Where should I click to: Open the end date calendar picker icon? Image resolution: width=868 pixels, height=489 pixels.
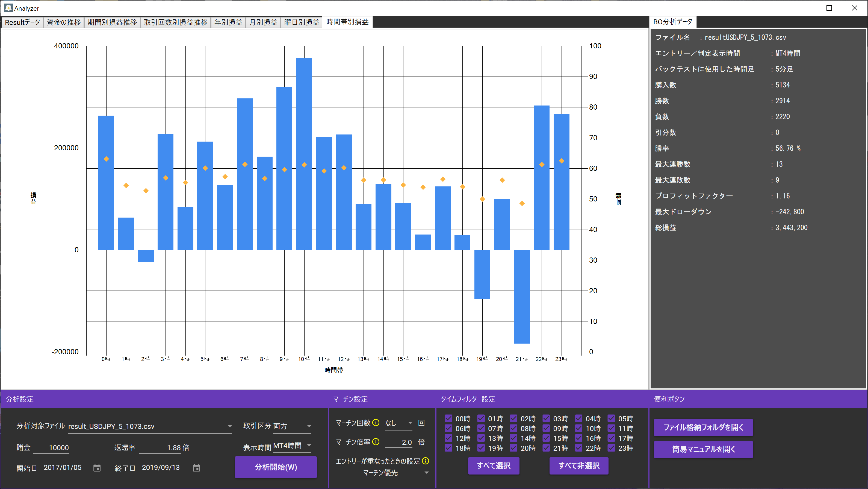196,468
